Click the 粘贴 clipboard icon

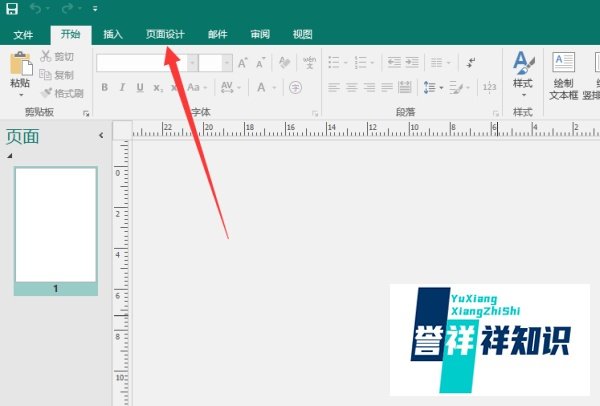[x=21, y=64]
